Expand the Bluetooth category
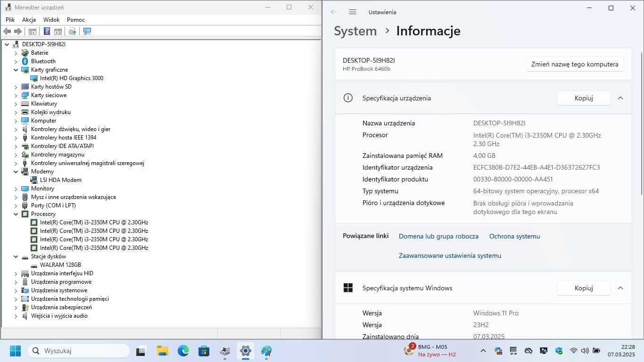The image size is (644, 362). 16,61
